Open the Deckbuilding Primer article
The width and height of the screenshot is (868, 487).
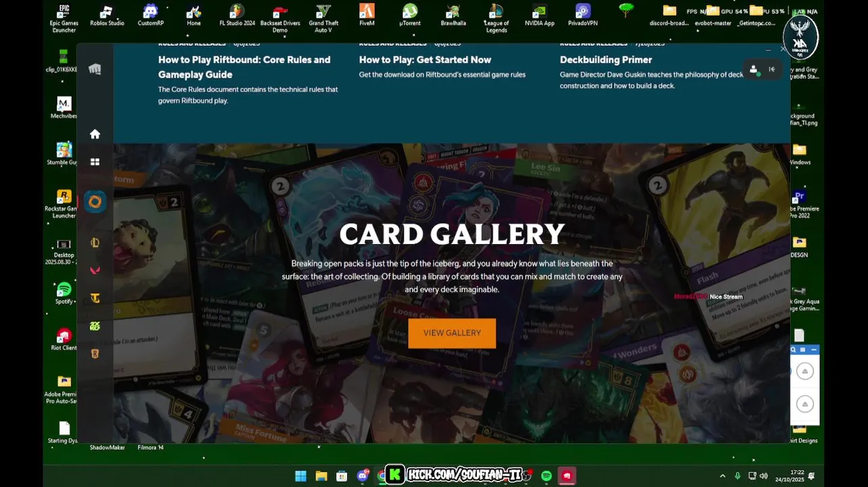[x=606, y=60]
